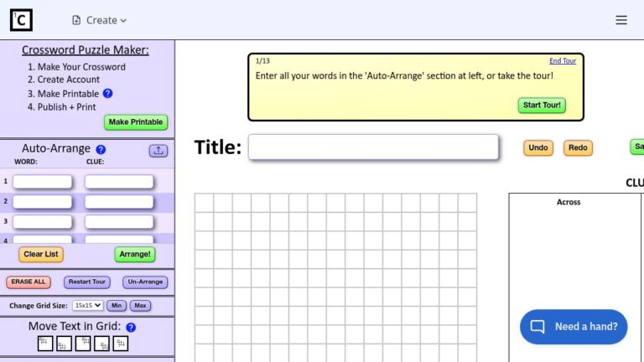
Task: Click the row 2 word input field
Action: click(x=42, y=202)
